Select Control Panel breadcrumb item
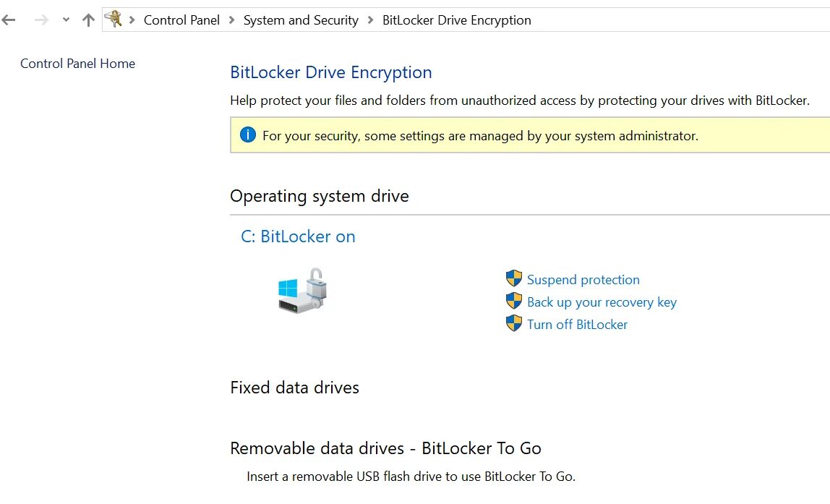 point(181,20)
